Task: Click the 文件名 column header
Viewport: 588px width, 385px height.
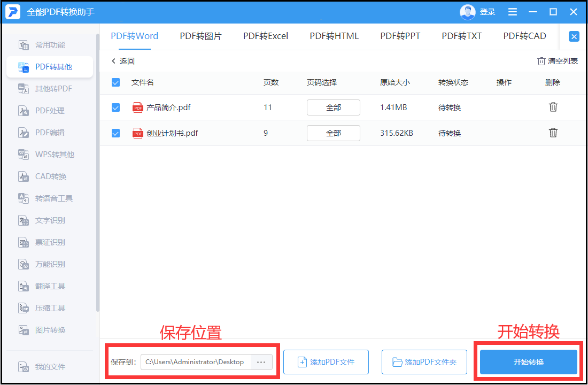Action: pyautogui.click(x=143, y=82)
